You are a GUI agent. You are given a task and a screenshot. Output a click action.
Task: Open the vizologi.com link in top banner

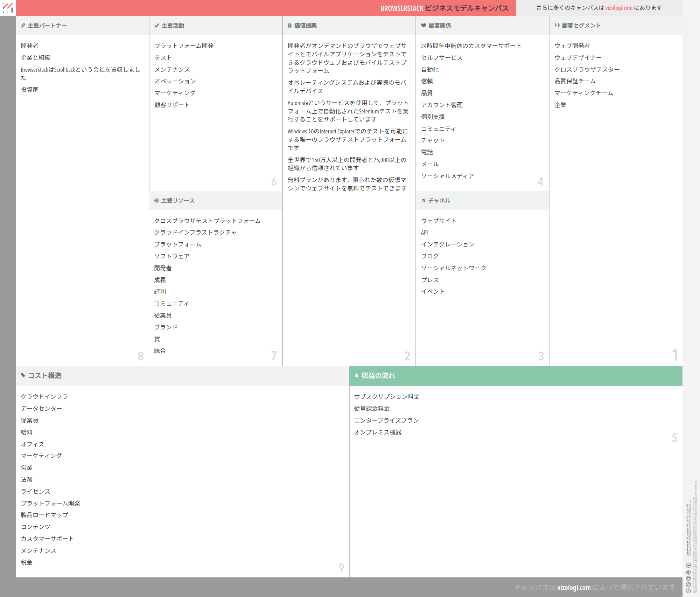[x=618, y=8]
